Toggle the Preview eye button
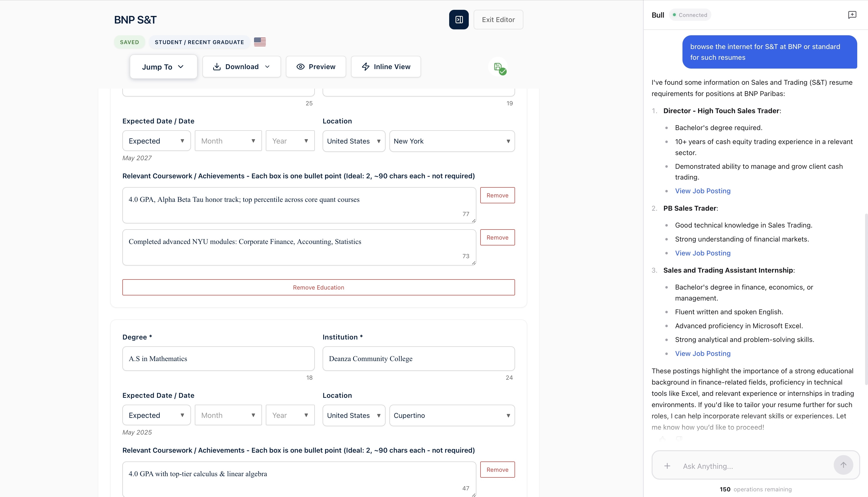 click(x=316, y=67)
